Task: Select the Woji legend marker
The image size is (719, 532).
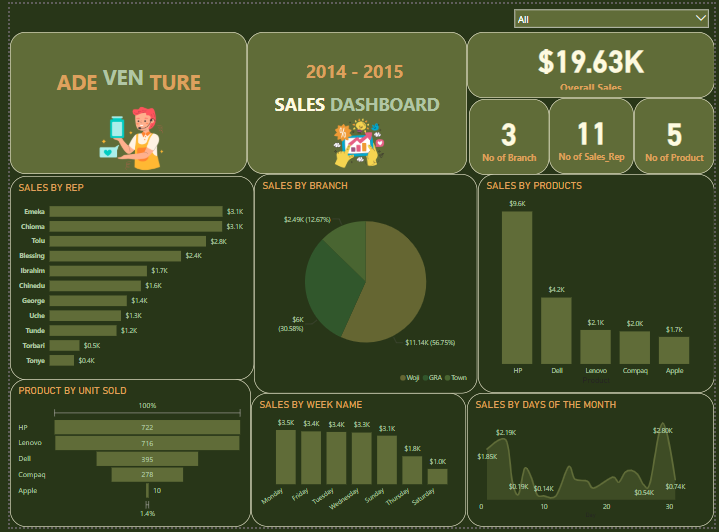Action: point(402,379)
